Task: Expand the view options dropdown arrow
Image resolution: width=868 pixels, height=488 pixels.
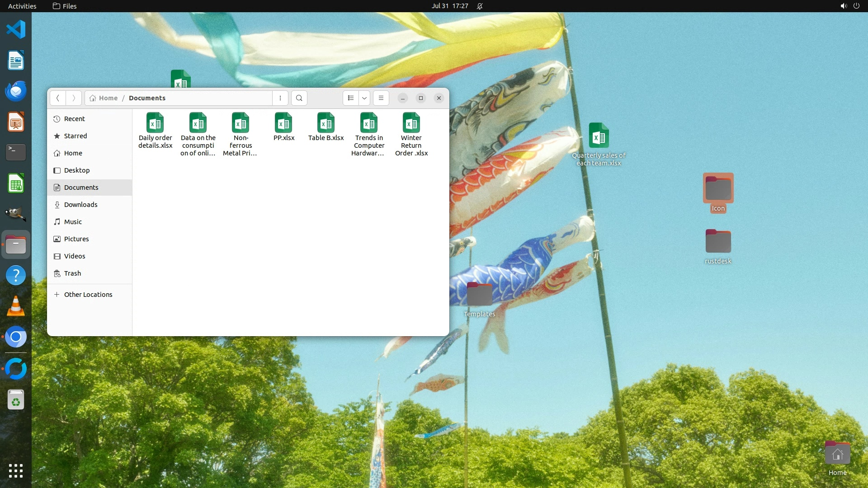Action: 364,98
